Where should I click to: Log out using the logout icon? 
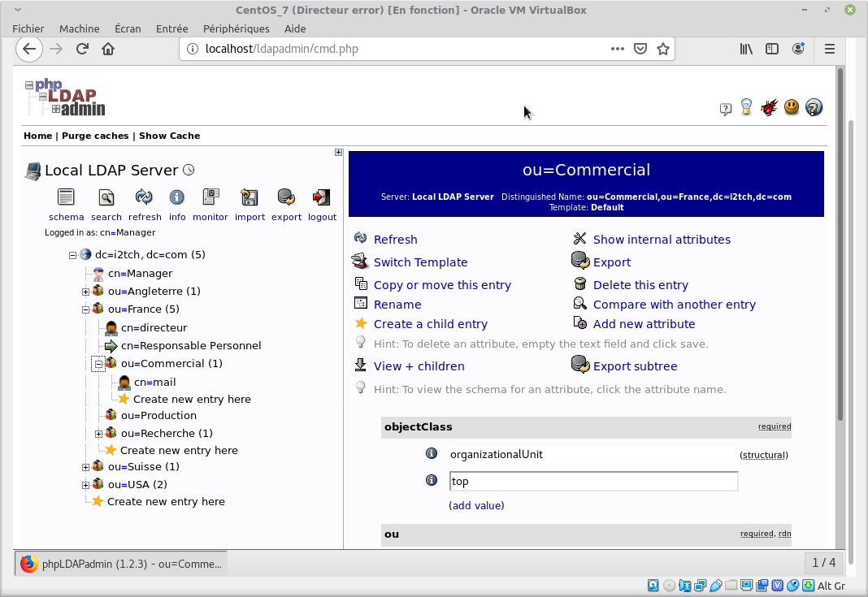(321, 197)
